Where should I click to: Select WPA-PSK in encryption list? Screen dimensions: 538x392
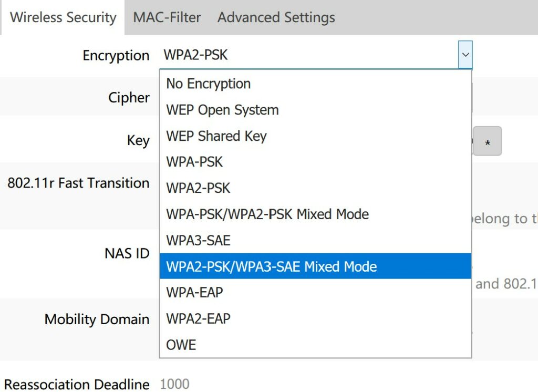coord(194,162)
